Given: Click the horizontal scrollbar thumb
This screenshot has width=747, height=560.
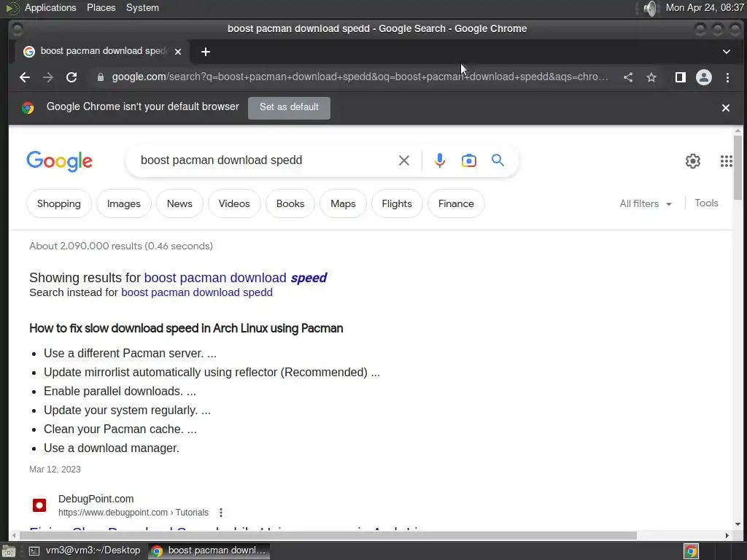Looking at the screenshot, I should click(328, 536).
